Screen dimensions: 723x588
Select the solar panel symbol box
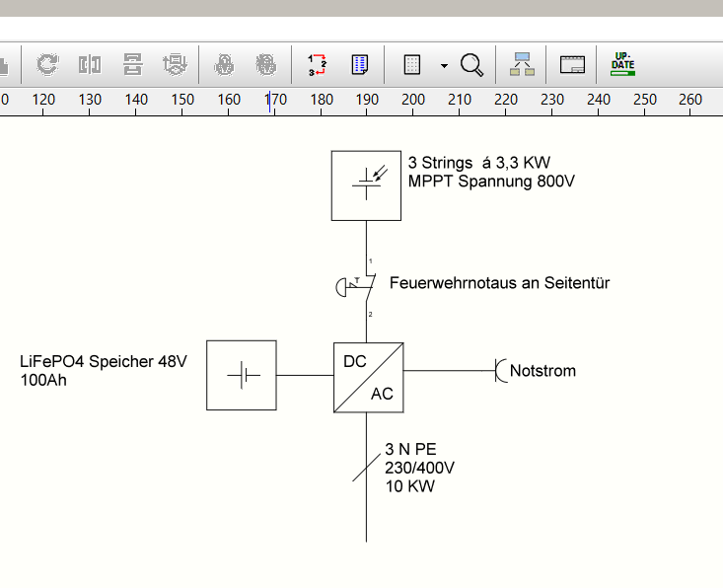(366, 185)
